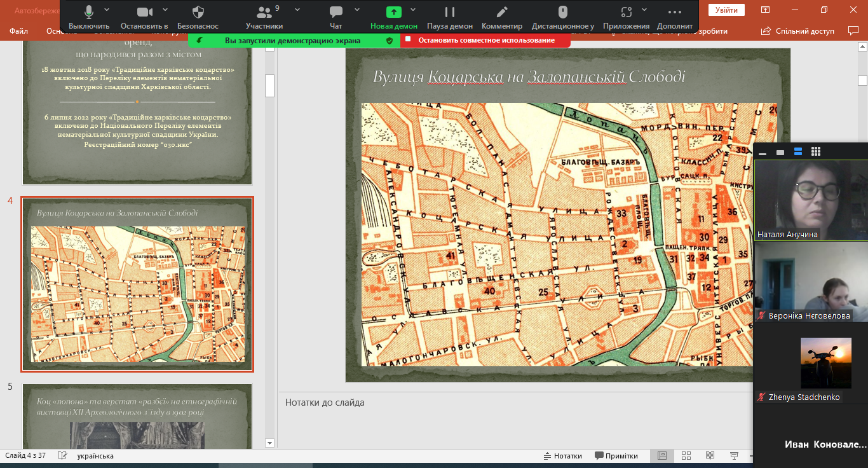This screenshot has height=468, width=868.
Task: Open the Файл menu in PowerPoint
Action: (18, 31)
